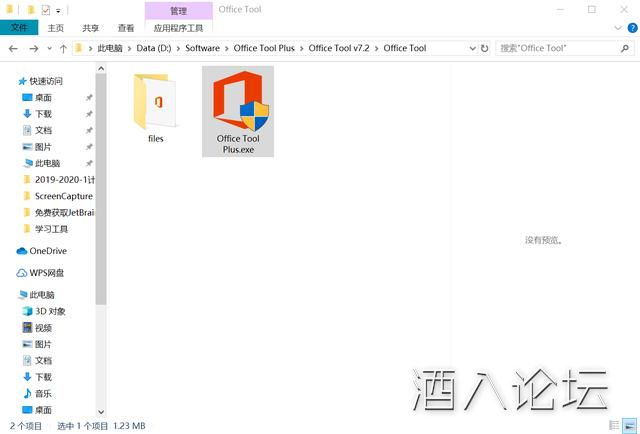Image resolution: width=640 pixels, height=434 pixels.
Task: Switch to large icons view layout icon
Action: point(629,425)
